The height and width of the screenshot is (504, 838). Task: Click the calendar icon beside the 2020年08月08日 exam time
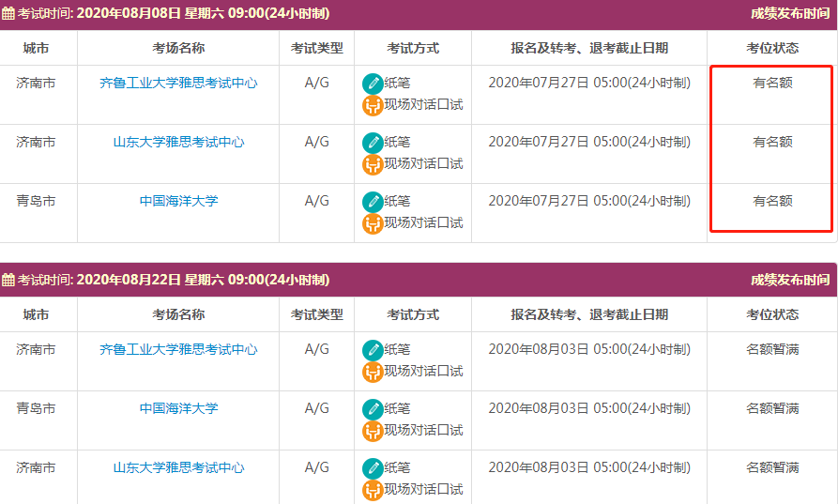coord(8,14)
